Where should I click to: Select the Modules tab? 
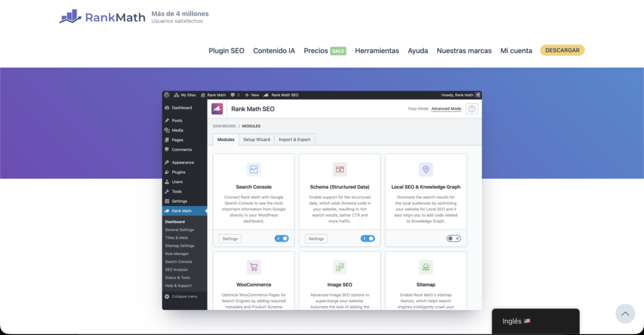pos(226,139)
